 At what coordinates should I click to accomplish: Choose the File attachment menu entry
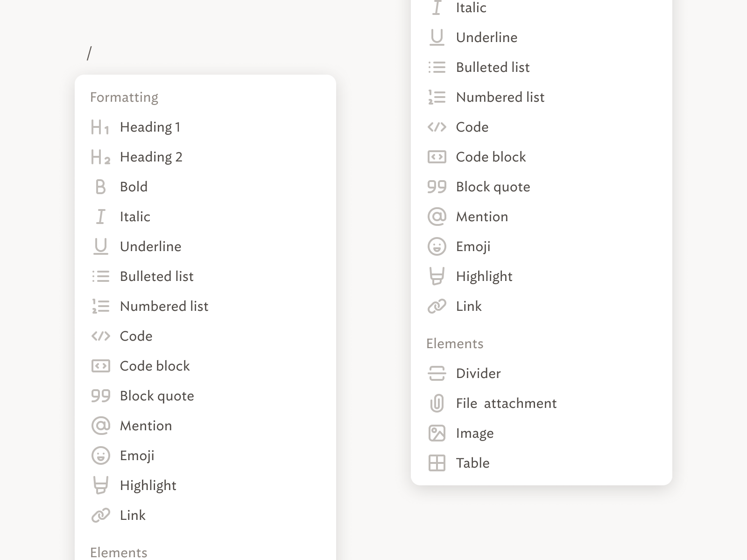click(x=506, y=404)
